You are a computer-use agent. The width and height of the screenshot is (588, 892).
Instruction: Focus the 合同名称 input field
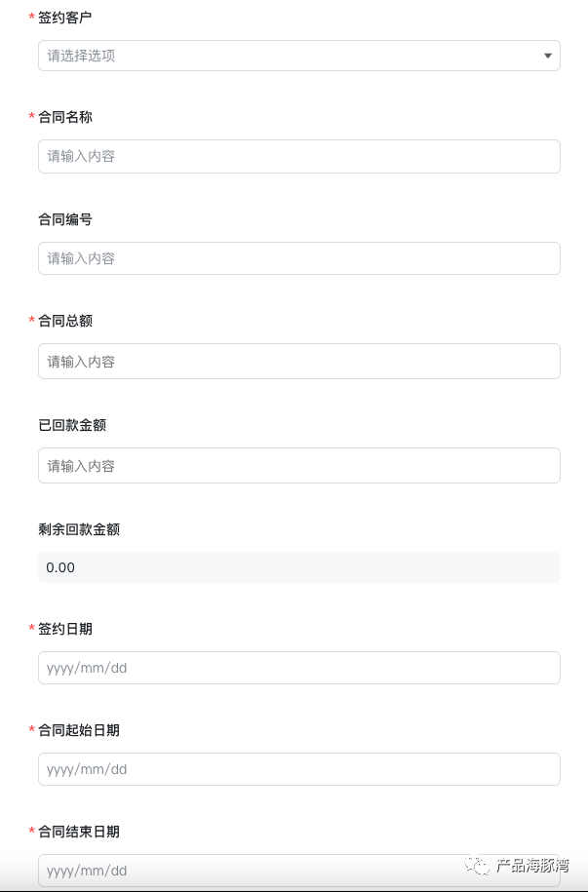(298, 156)
